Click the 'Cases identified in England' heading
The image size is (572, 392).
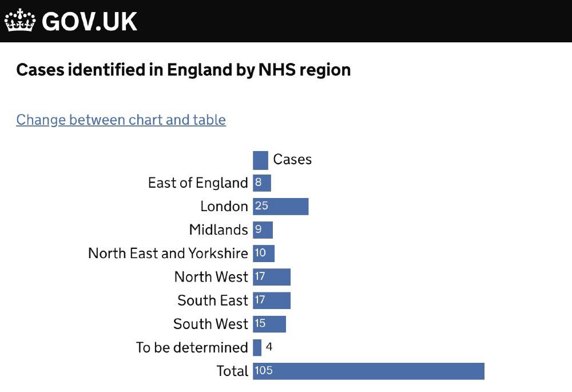[x=183, y=70]
